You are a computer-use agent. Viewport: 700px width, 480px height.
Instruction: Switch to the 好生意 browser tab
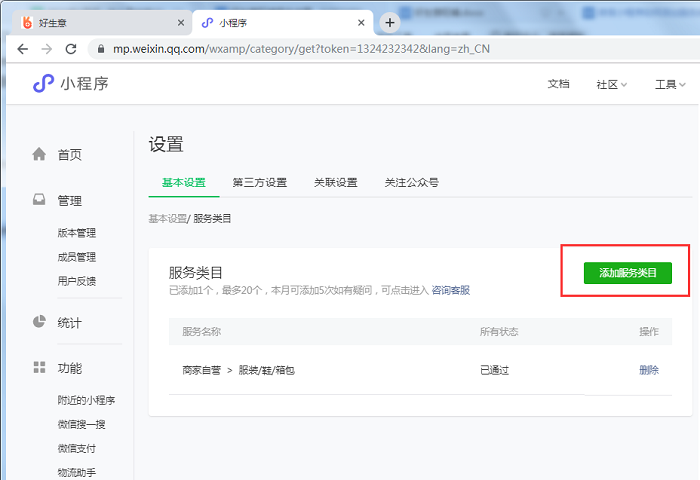point(103,22)
